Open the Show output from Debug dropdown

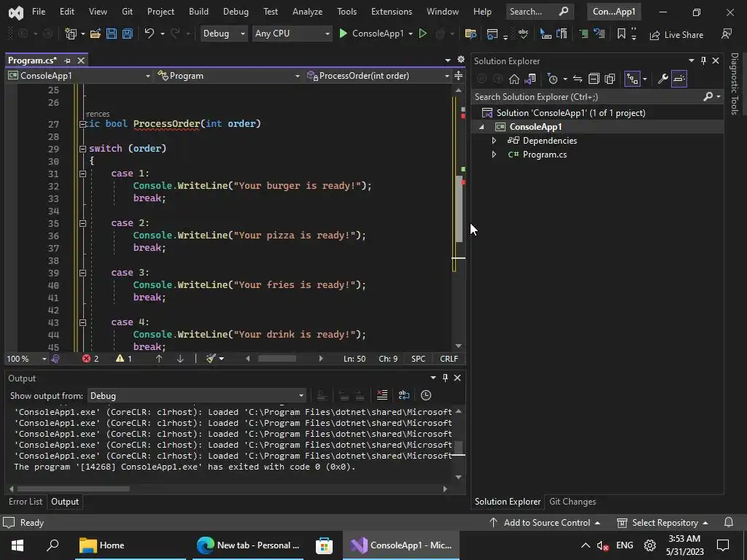(x=196, y=396)
